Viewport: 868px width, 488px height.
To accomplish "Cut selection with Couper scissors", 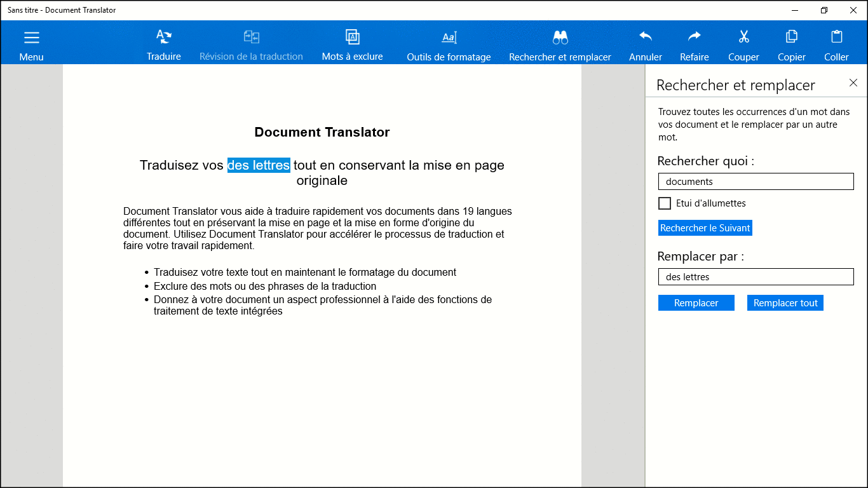I will (743, 37).
